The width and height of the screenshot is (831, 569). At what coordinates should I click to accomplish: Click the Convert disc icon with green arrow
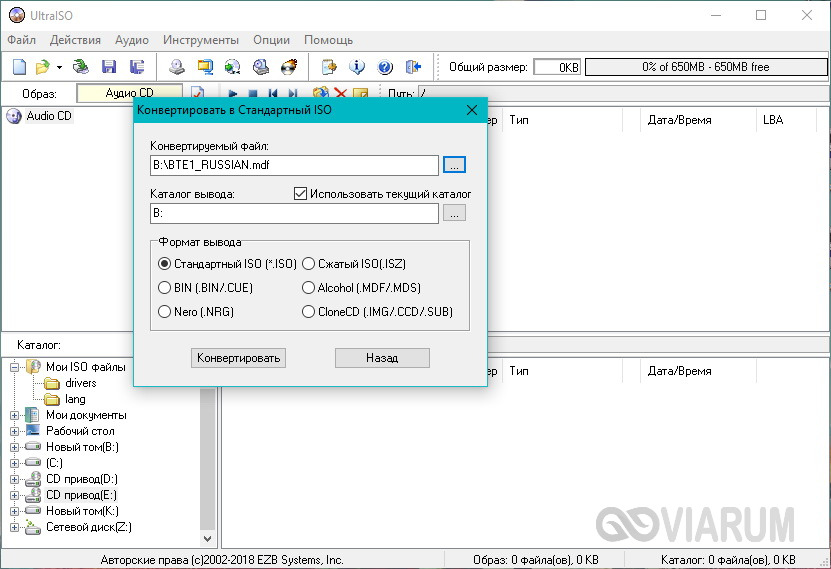tap(233, 67)
